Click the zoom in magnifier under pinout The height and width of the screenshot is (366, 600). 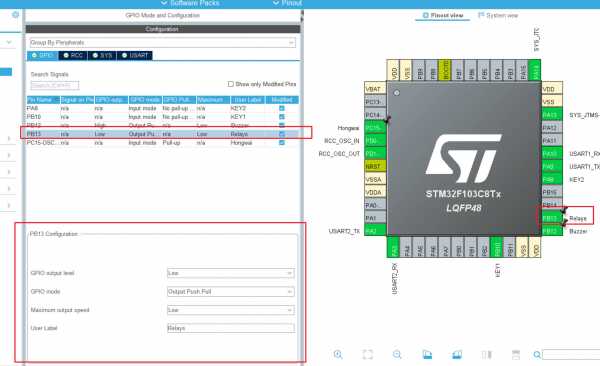click(338, 355)
